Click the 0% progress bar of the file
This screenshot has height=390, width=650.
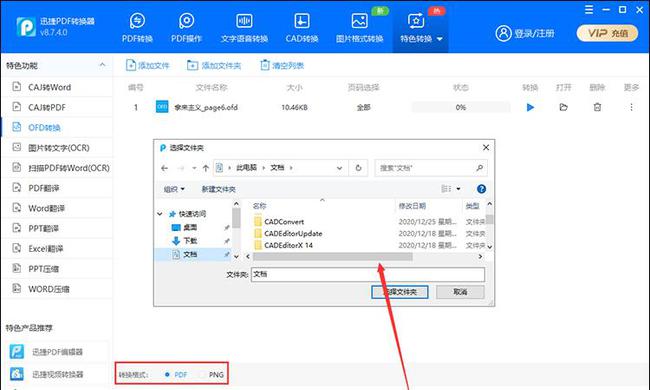461,107
